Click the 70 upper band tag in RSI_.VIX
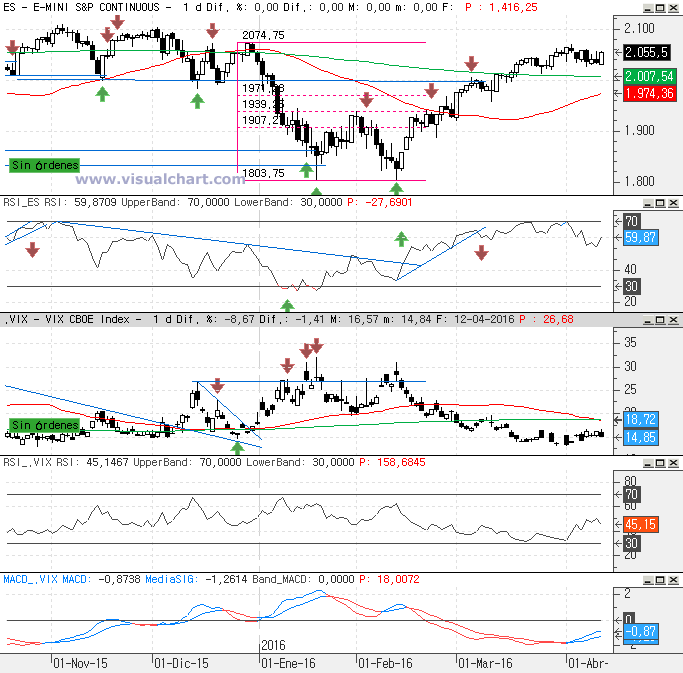The width and height of the screenshot is (683, 673). pyautogui.click(x=632, y=494)
